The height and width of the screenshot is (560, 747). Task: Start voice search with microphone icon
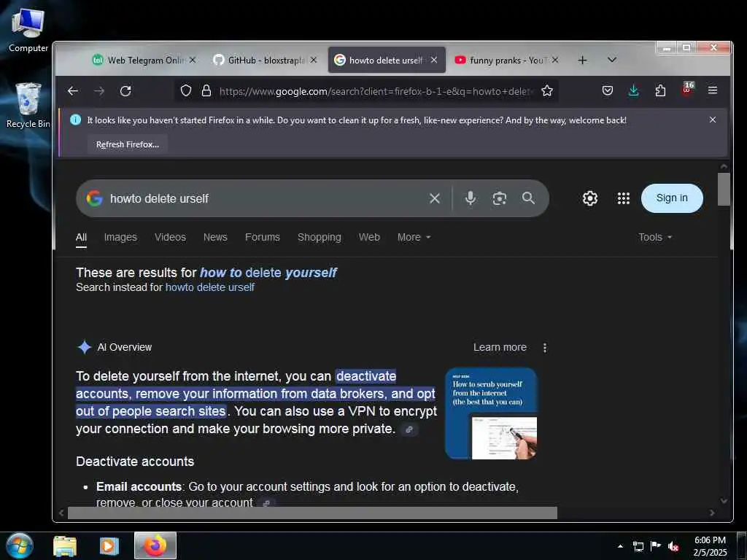[471, 198]
